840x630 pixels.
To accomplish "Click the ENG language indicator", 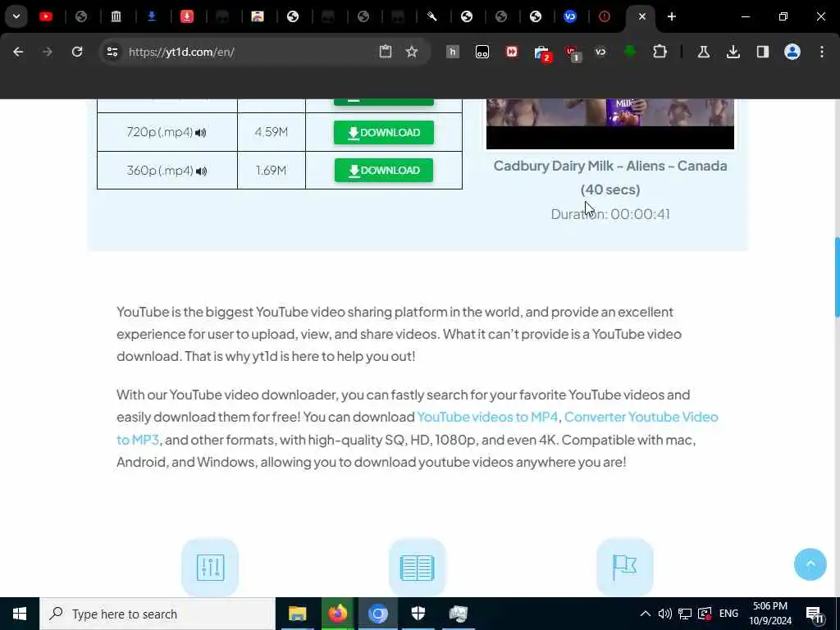I will (x=728, y=614).
